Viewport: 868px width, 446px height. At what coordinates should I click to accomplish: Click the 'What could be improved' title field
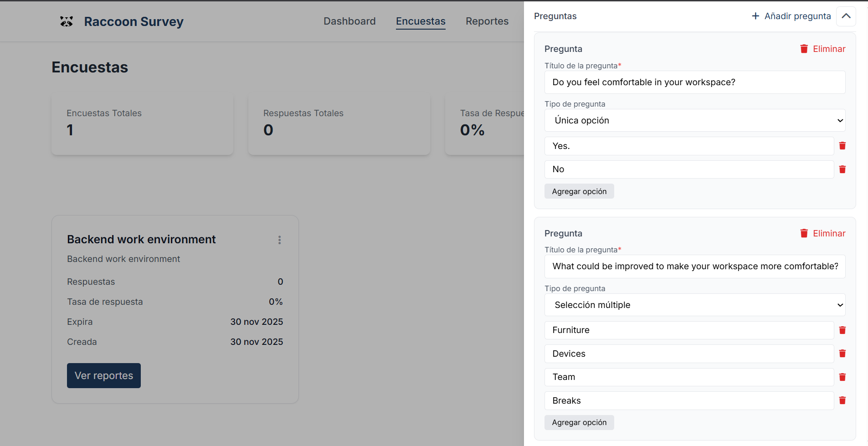click(694, 267)
